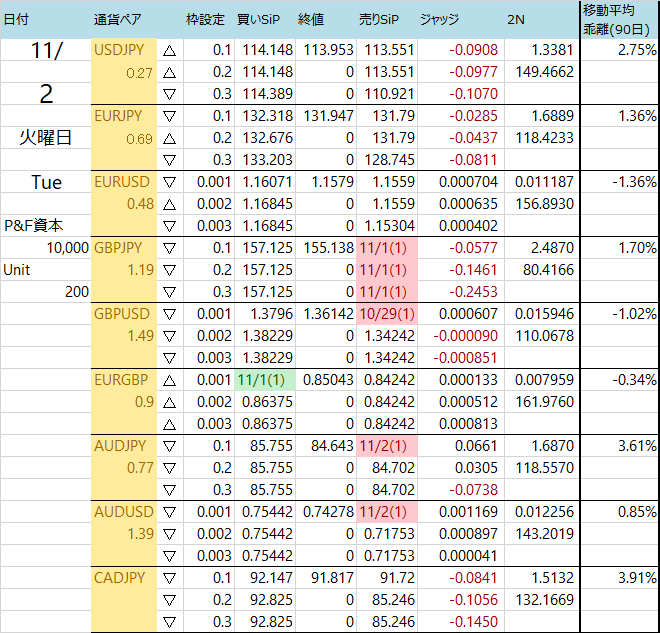This screenshot has width=660, height=633.
Task: Click the up triangle in EURUSD's 0.002 row
Action: click(x=170, y=205)
